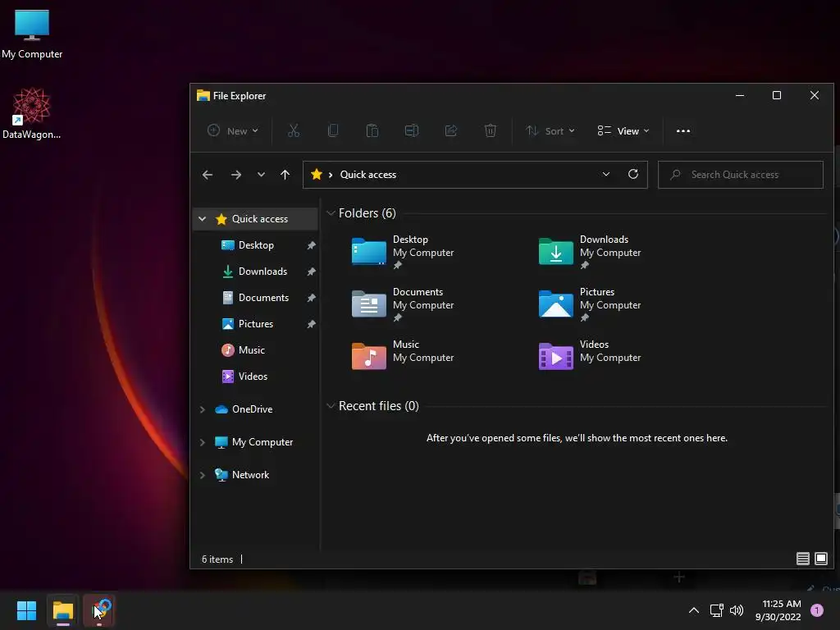Open the volume speaker tray icon
The height and width of the screenshot is (630, 840).
[x=737, y=610]
